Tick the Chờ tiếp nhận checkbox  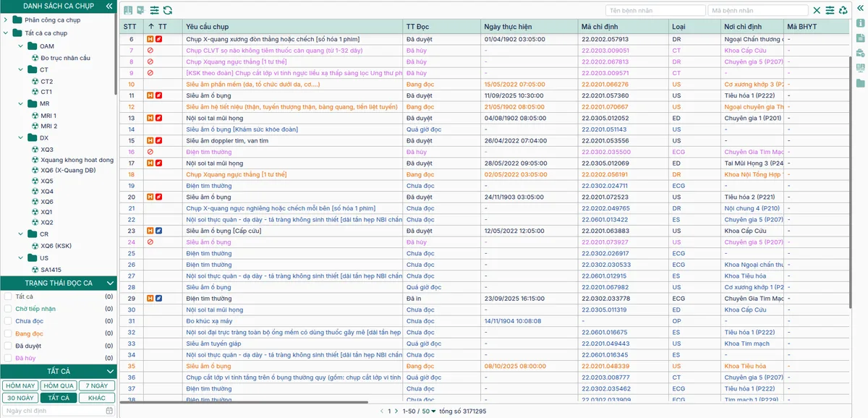point(7,309)
